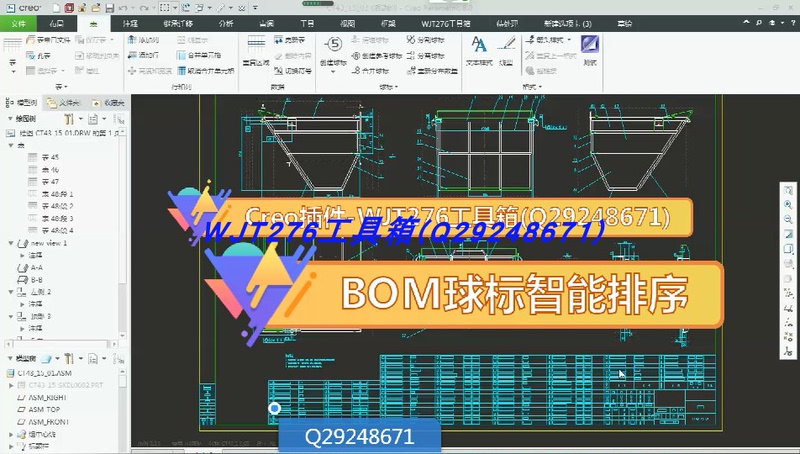
Task: Click the red book icon in quick access toolbar
Action: 69,8
